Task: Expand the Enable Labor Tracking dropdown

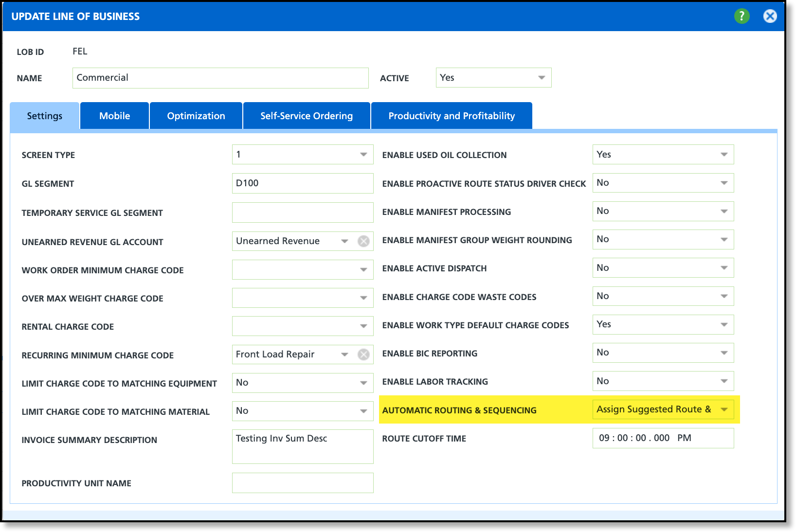Action: coord(663,381)
